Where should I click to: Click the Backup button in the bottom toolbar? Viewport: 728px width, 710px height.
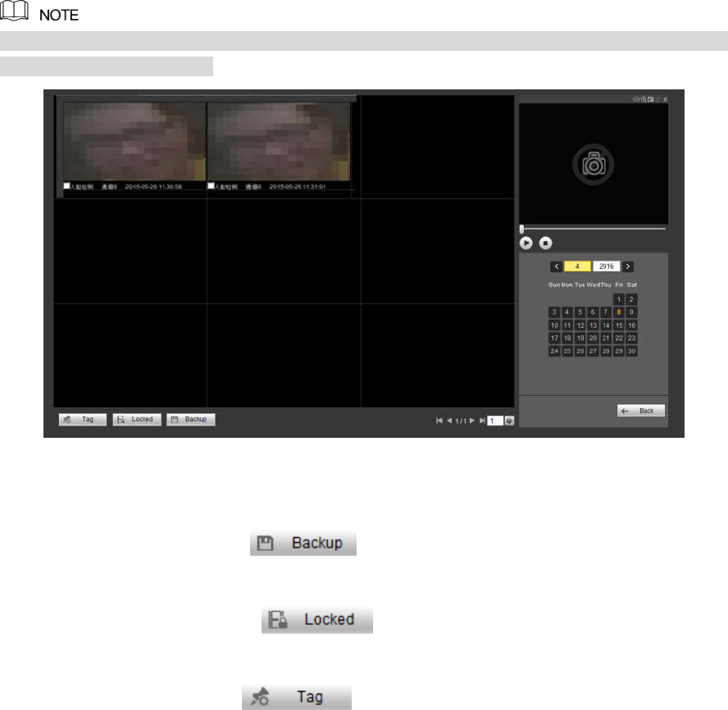pyautogui.click(x=190, y=419)
